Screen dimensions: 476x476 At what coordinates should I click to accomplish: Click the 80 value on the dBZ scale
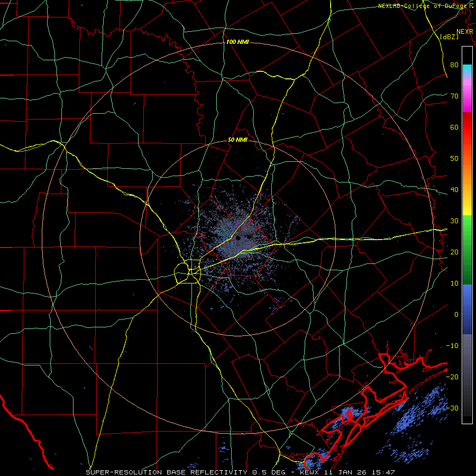click(454, 65)
